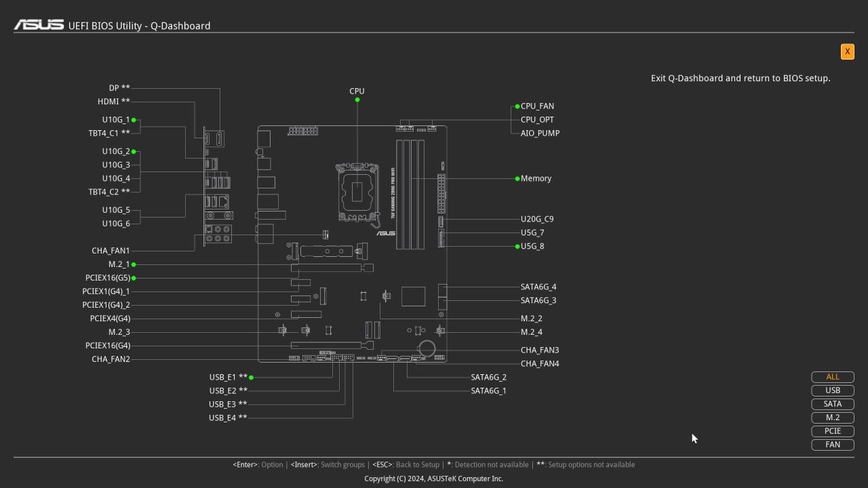This screenshot has height=488, width=868.
Task: Select the M.2_3 slot label
Action: click(119, 332)
